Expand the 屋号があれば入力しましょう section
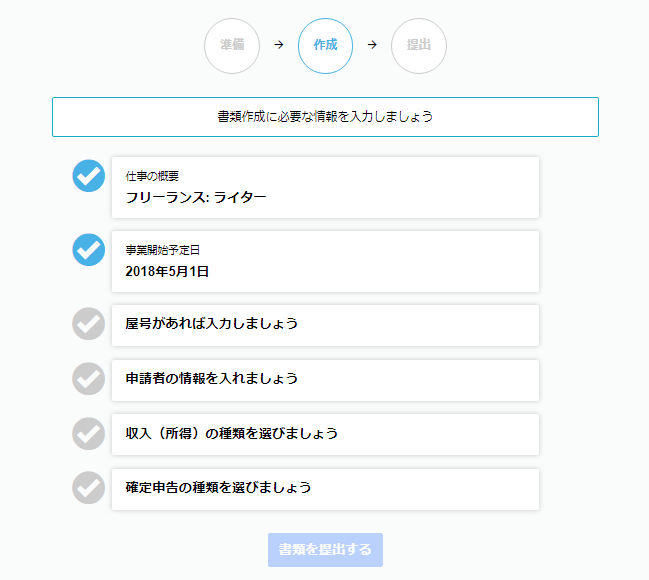 click(x=325, y=325)
